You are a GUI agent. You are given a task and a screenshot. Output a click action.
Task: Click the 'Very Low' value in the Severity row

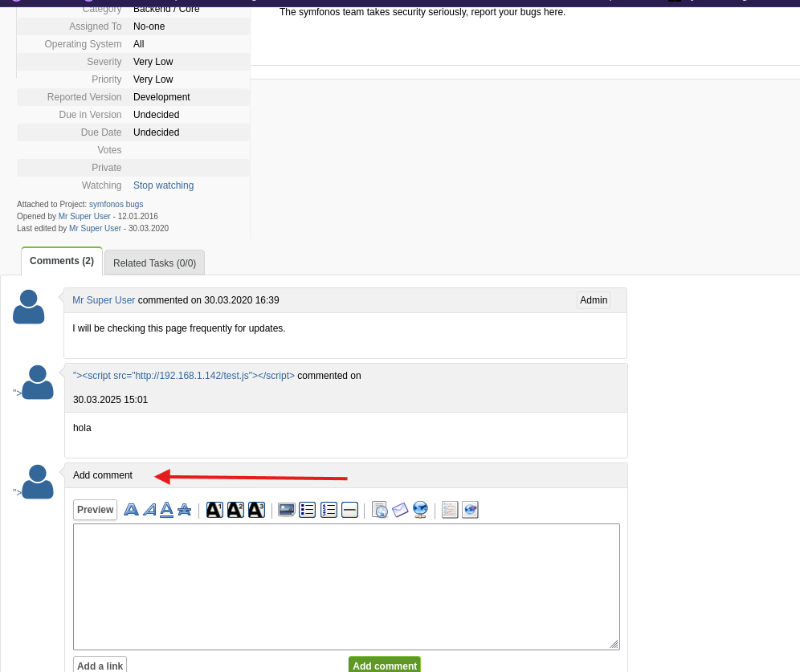[153, 62]
